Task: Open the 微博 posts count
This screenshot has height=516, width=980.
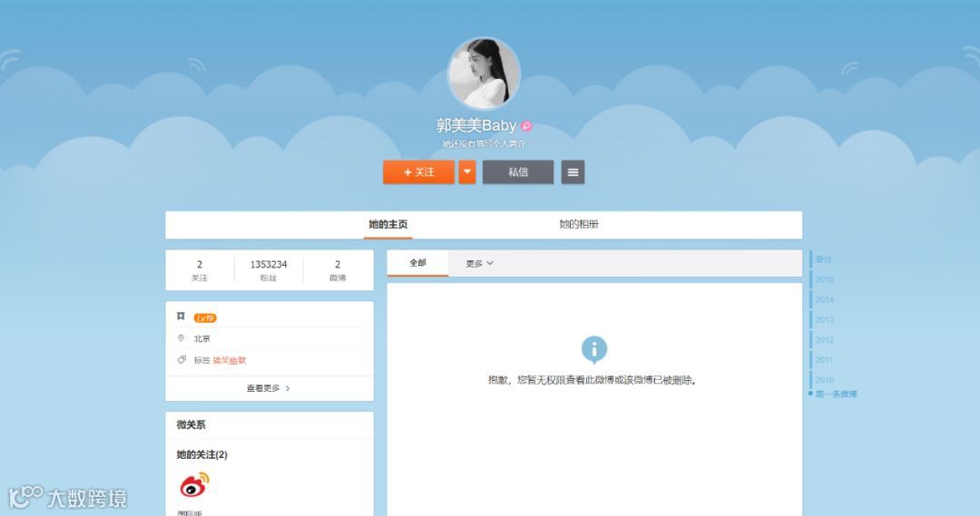Action: [338, 270]
